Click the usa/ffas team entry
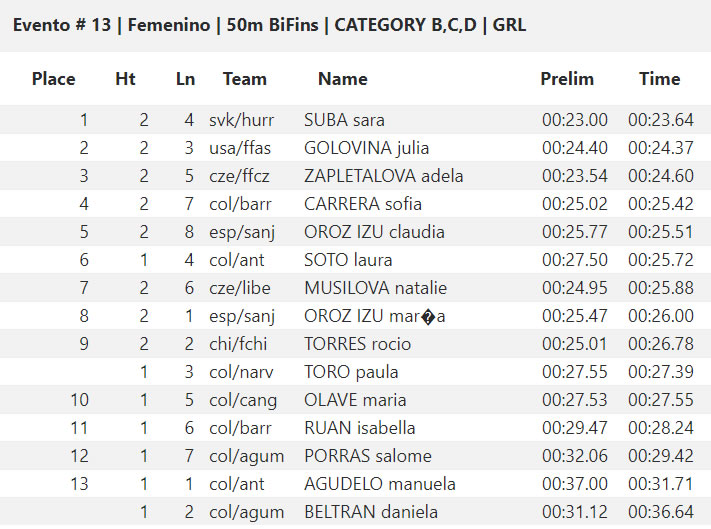Screen dimensions: 711x529 (240, 148)
